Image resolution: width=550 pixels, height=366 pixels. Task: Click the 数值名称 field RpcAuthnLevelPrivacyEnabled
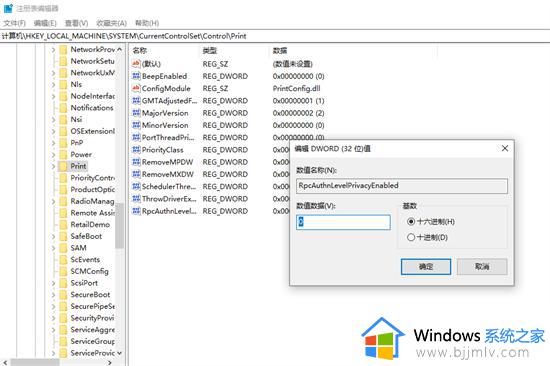point(402,186)
